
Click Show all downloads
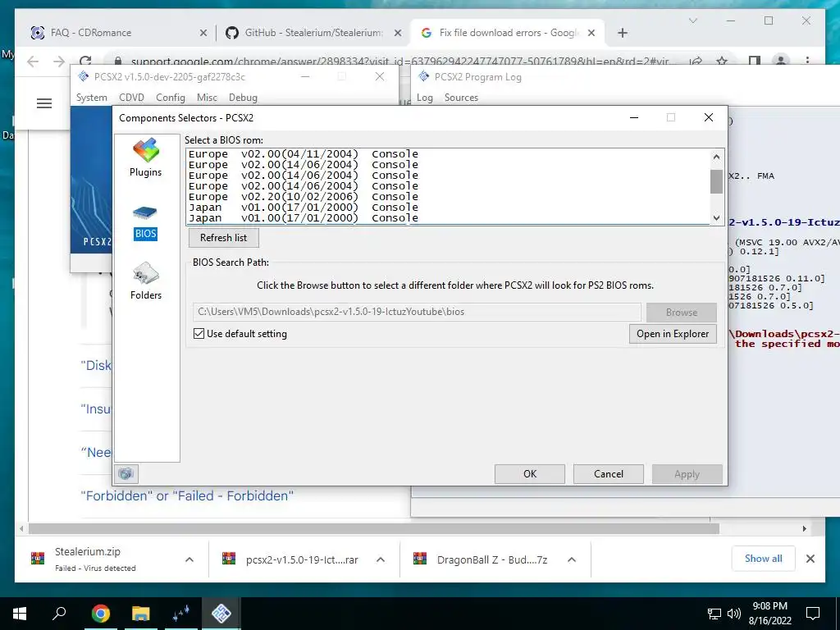coord(763,559)
